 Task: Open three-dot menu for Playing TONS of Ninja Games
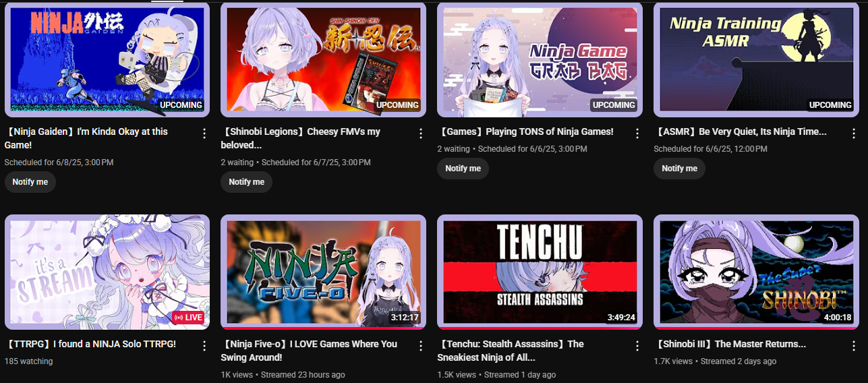(637, 134)
